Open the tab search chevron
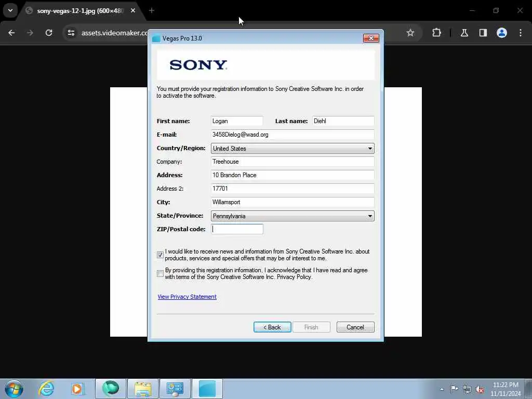The image size is (532, 399). 10,10
